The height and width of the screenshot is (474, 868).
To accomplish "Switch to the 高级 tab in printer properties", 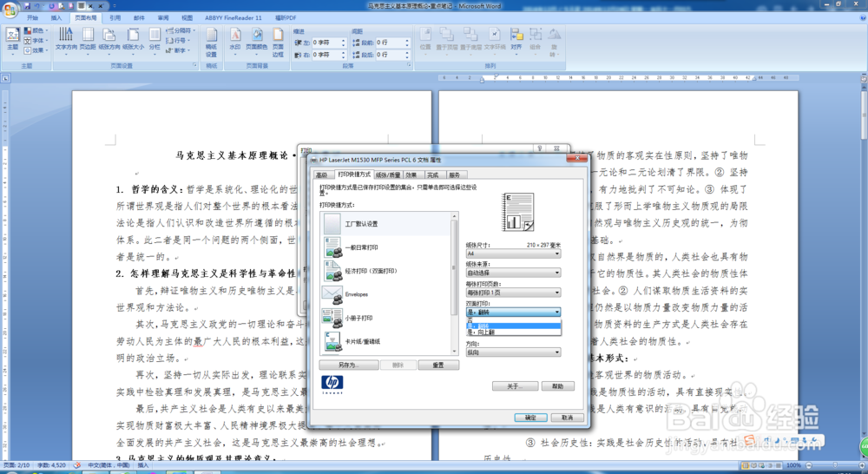I will click(322, 175).
